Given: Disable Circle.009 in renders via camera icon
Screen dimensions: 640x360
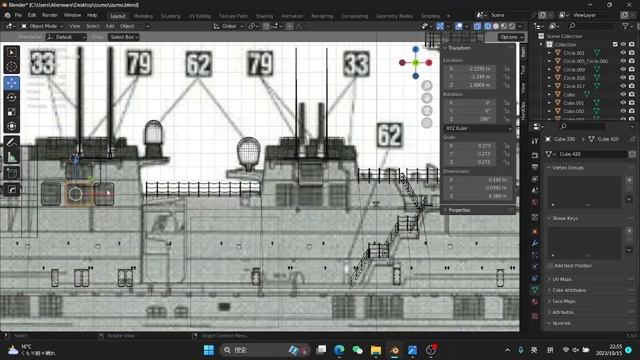Looking at the screenshot, I should (x=632, y=69).
